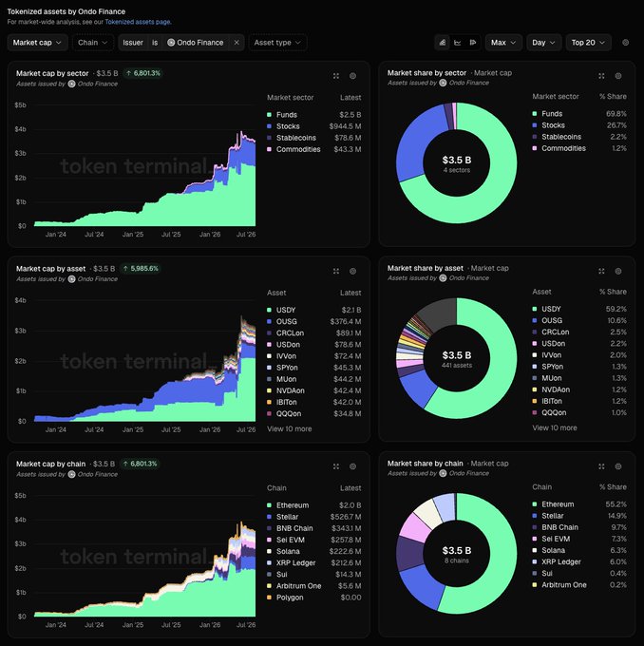Click the 5,985.6% growth badge on asset chart

[141, 269]
